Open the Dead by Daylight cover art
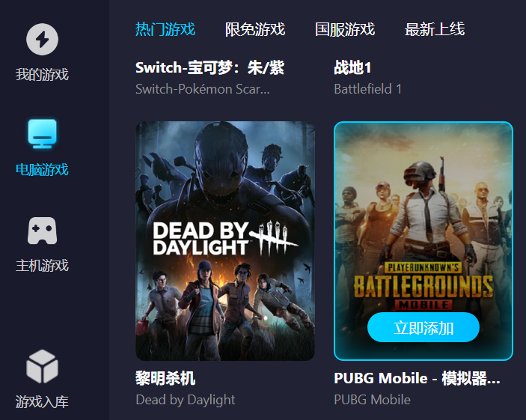This screenshot has width=526, height=420. click(x=225, y=241)
